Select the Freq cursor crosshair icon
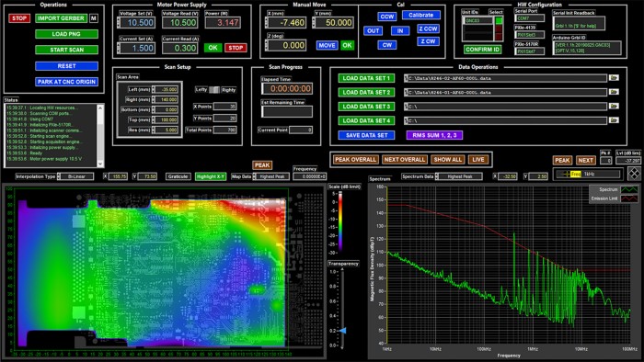This screenshot has height=362, width=644. pos(566,174)
